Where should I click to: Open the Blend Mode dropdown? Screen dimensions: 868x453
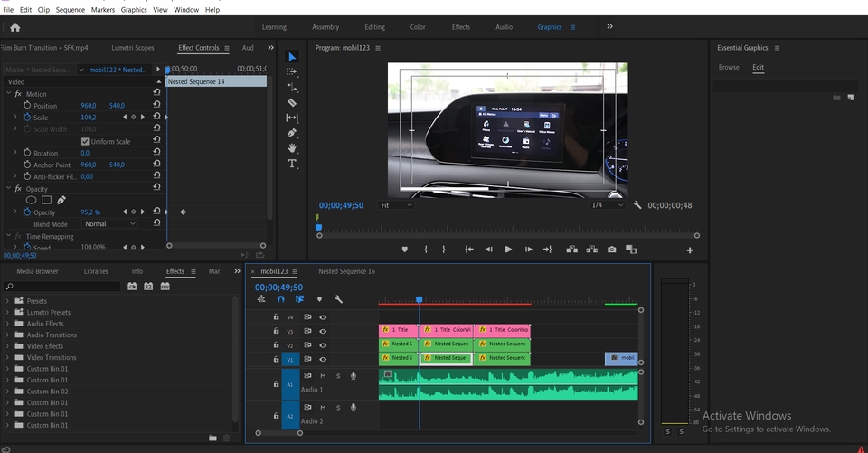point(109,223)
